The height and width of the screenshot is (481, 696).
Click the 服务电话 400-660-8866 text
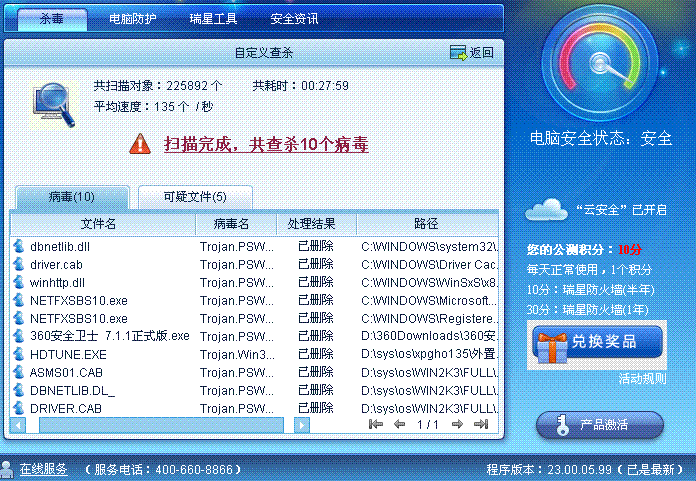coord(163,469)
